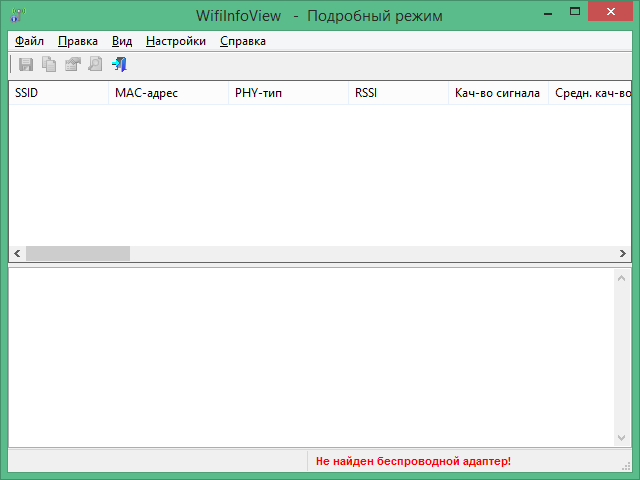
Task: Click the WifiInfoView app icon in title bar
Action: pos(18,16)
